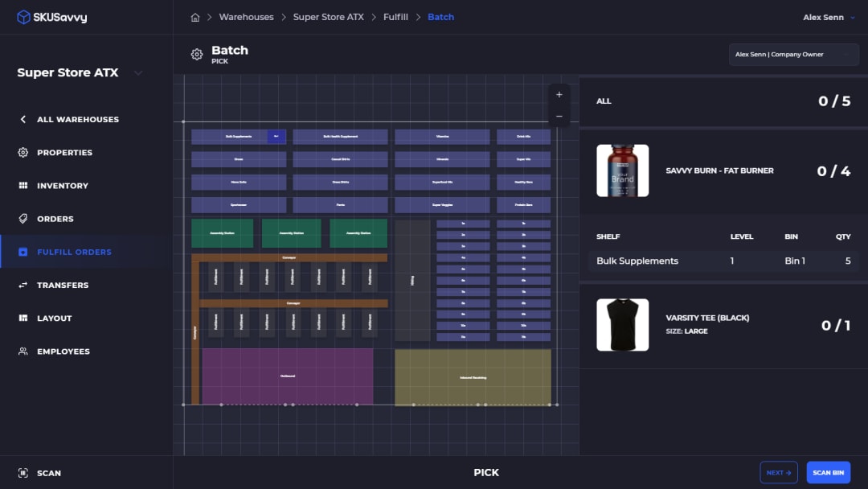This screenshot has height=489, width=868.
Task: Select the Sportswear shelf on the map
Action: pyautogui.click(x=239, y=205)
